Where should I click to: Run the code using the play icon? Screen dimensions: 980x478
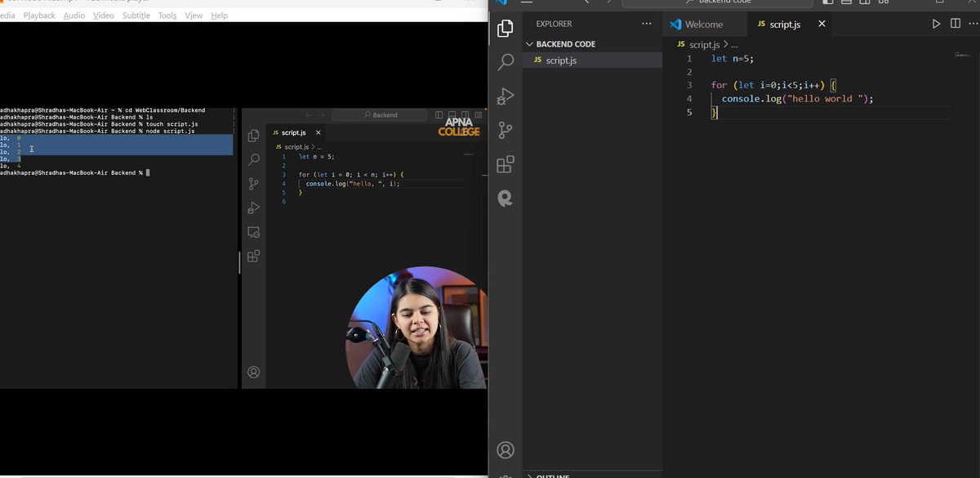coord(936,23)
